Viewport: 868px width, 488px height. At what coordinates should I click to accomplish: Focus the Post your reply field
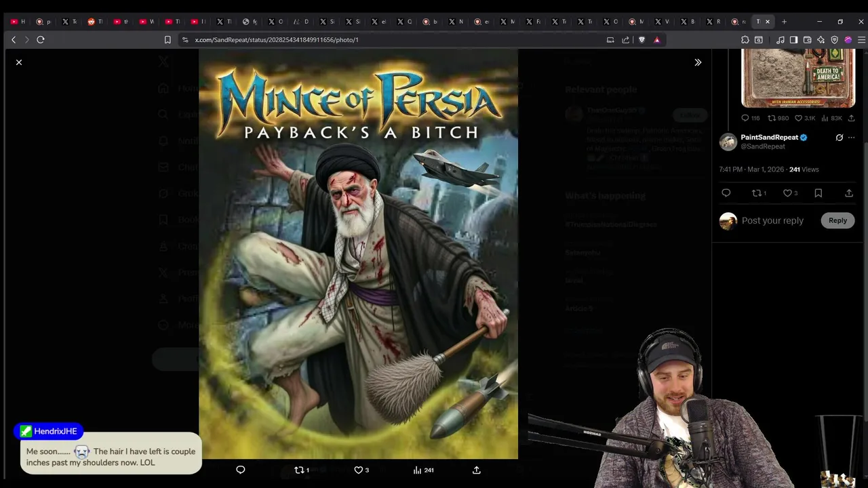click(772, 220)
